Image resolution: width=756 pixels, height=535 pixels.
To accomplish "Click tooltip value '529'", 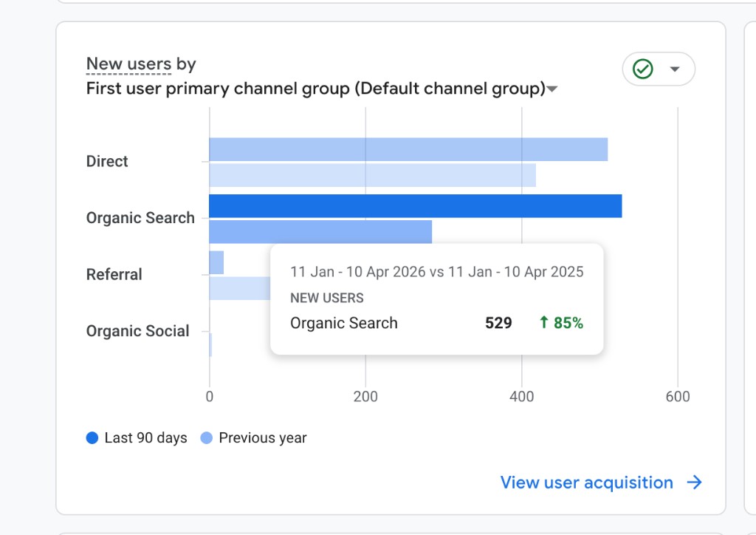I will pos(498,323).
